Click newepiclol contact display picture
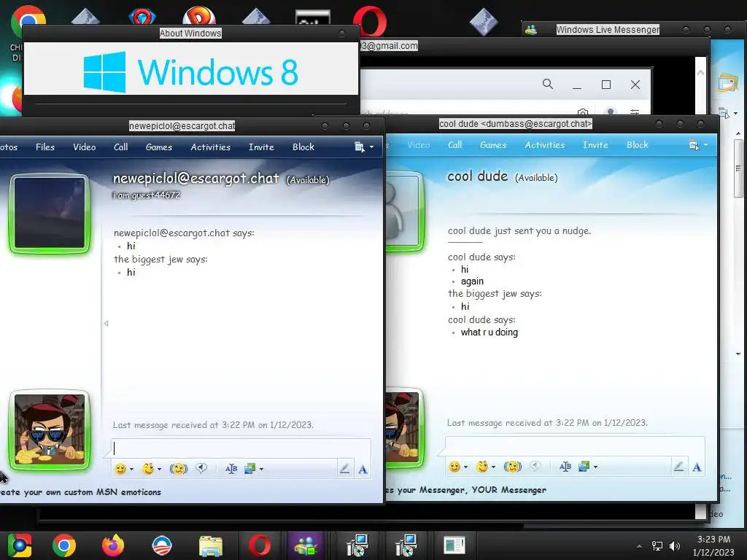This screenshot has height=560, width=747. (x=50, y=213)
